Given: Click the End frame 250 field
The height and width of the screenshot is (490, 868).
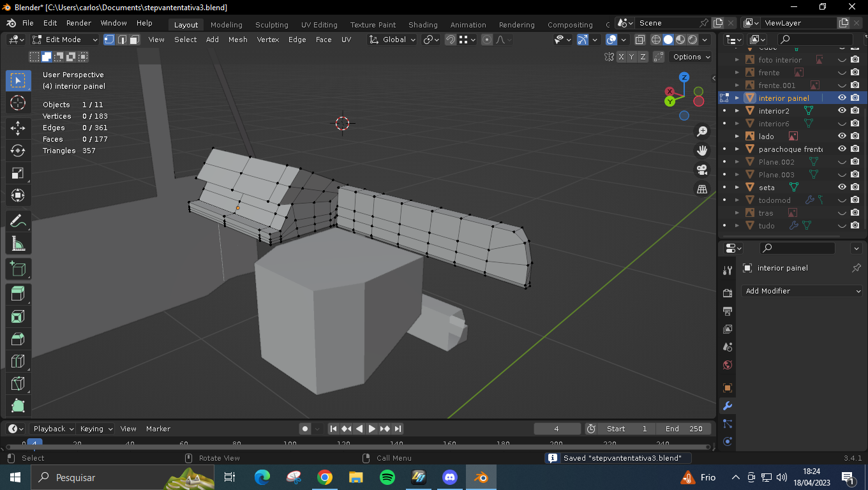Looking at the screenshot, I should (x=684, y=429).
